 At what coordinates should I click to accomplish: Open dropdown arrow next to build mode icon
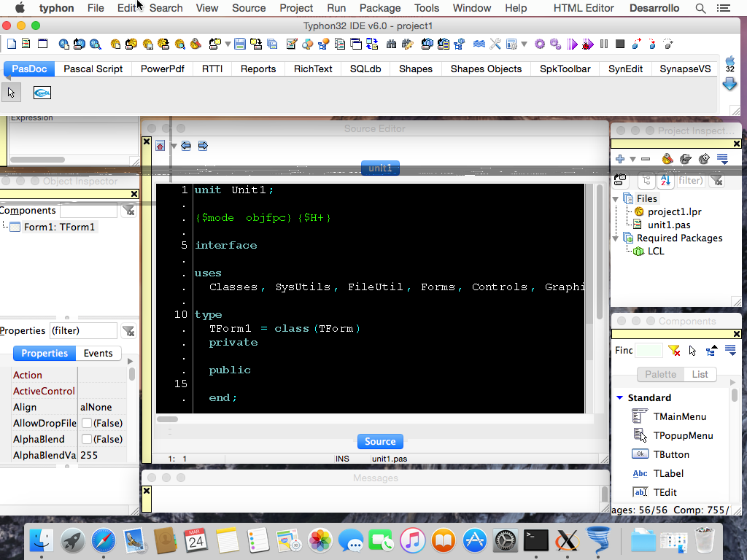pyautogui.click(x=524, y=44)
